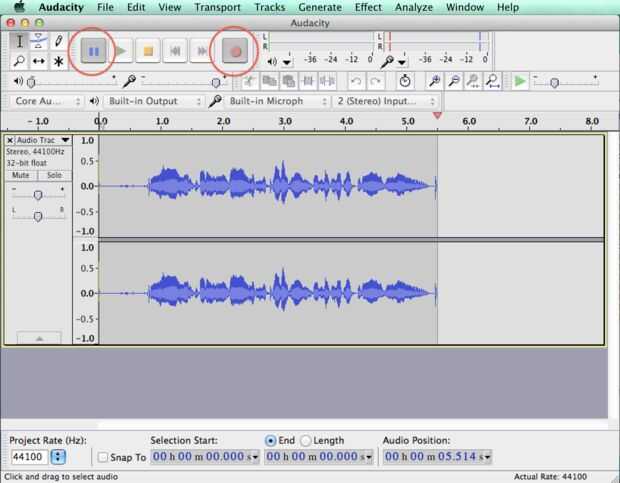Click the track gain slider knob
Viewport: 620px width, 483px height.
click(x=38, y=195)
